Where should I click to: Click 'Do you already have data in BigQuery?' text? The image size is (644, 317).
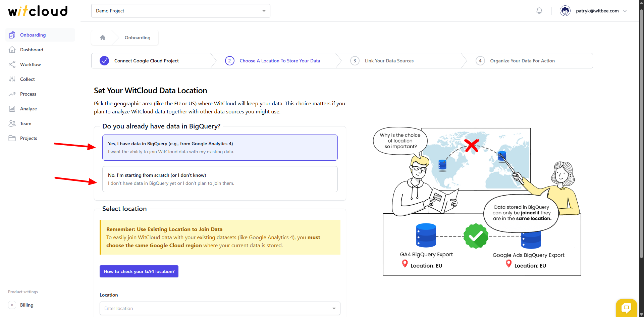click(x=161, y=126)
